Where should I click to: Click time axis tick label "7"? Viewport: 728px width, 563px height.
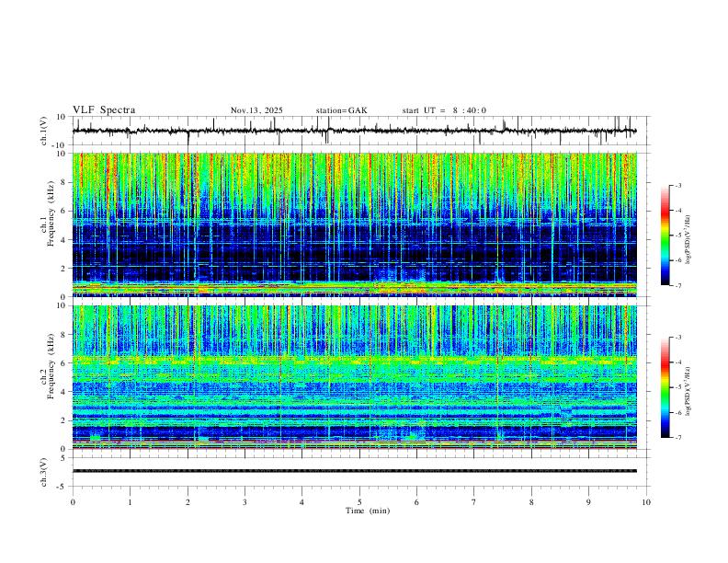(x=474, y=502)
